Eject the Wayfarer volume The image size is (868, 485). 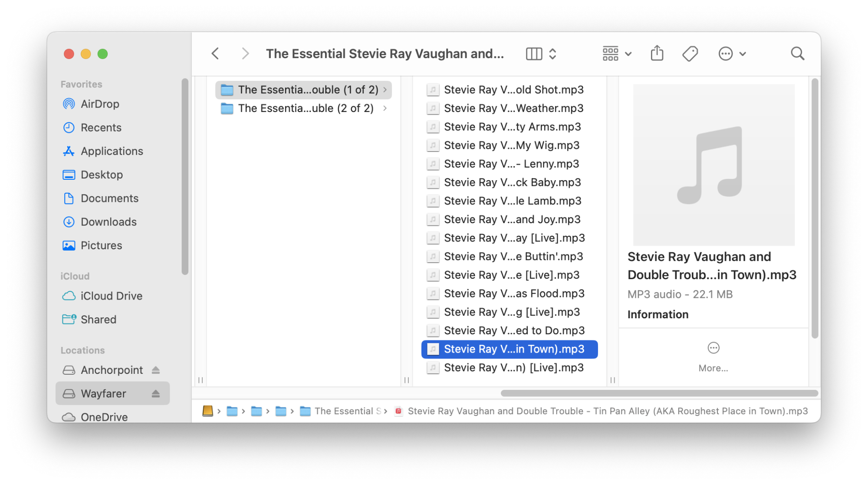click(156, 393)
